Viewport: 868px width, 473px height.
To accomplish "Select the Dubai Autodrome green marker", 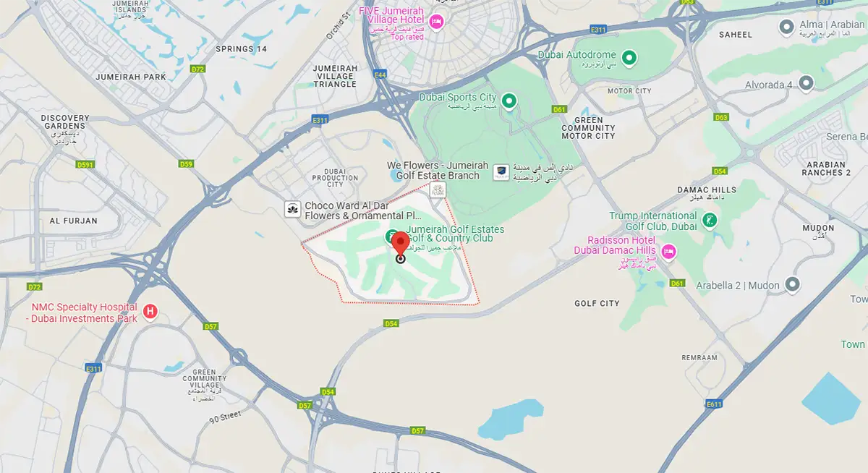I will [629, 56].
